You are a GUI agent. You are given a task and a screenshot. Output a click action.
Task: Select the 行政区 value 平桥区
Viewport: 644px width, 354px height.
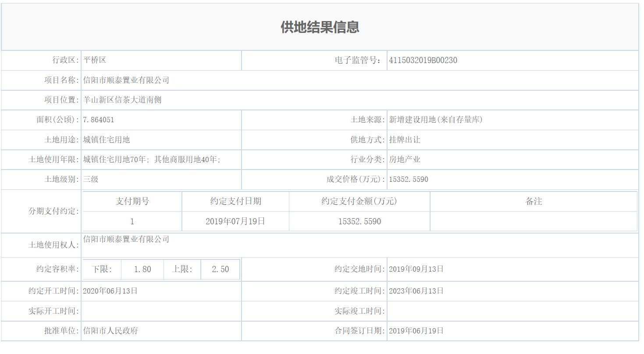click(95, 60)
